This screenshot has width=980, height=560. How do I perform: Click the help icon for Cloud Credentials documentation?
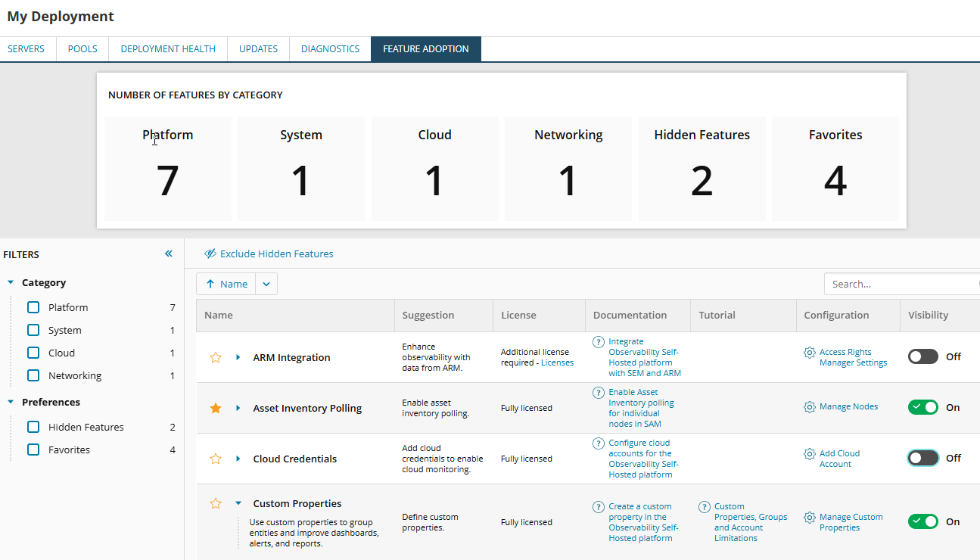click(599, 443)
